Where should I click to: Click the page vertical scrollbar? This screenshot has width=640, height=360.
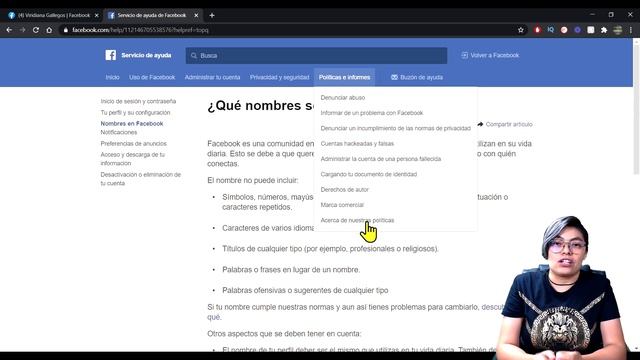[636, 110]
